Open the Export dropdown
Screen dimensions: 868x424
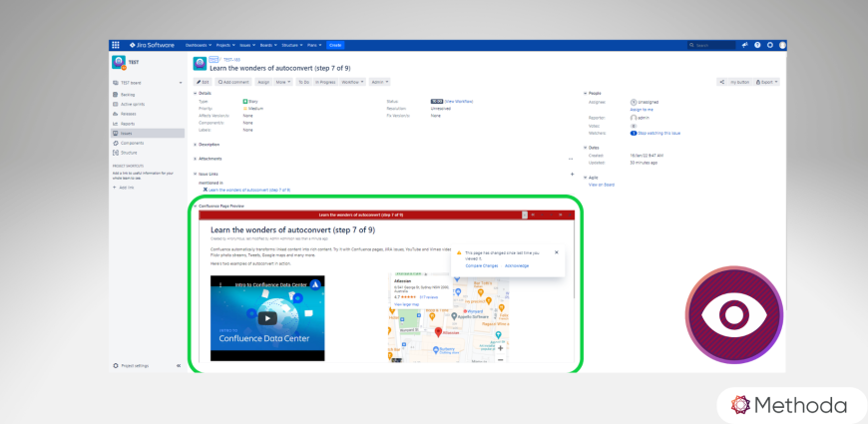point(767,82)
